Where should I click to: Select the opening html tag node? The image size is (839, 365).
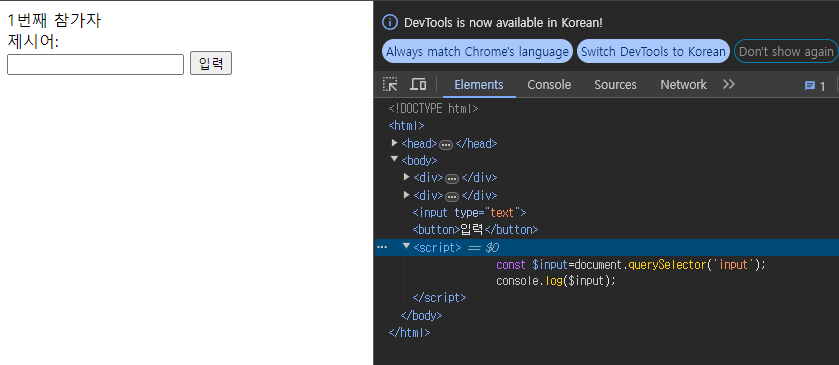(406, 126)
